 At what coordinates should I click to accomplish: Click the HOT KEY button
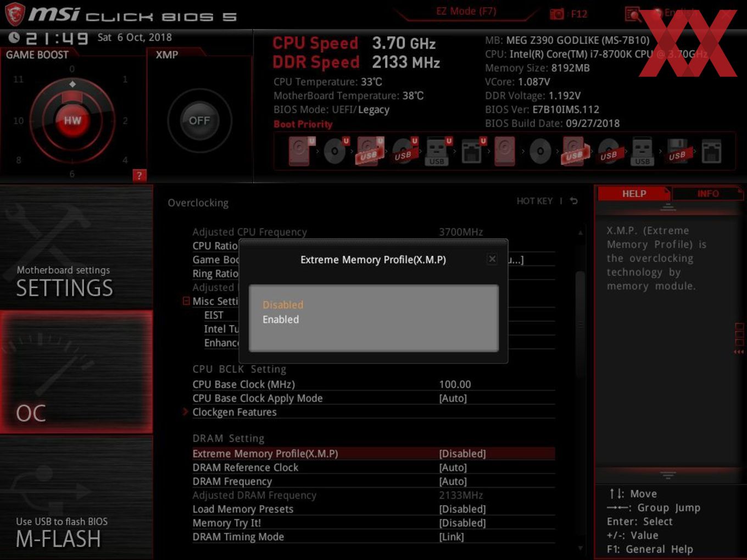point(534,201)
